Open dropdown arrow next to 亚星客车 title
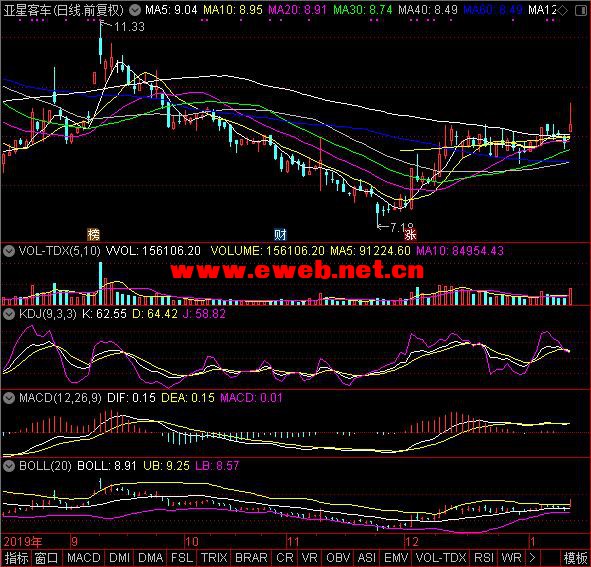 [135, 10]
